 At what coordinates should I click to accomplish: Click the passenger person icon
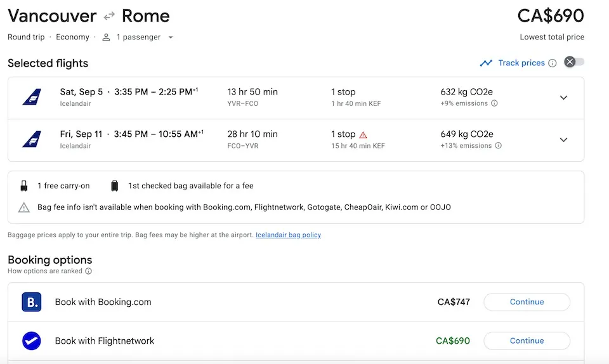tap(106, 37)
